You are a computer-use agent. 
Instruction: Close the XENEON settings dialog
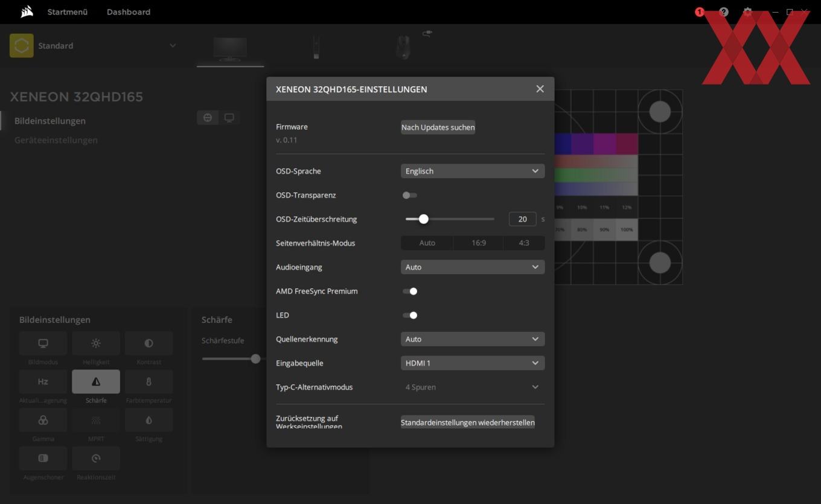(x=540, y=89)
